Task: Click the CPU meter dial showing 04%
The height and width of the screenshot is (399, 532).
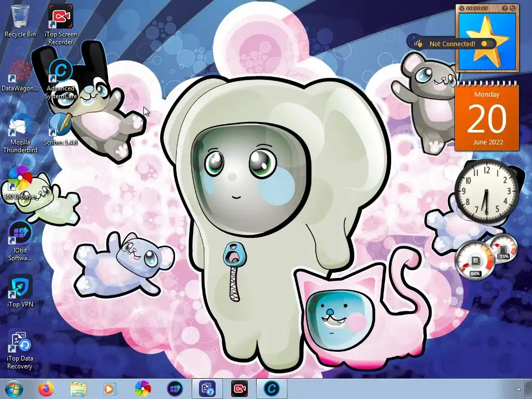Action: (475, 261)
